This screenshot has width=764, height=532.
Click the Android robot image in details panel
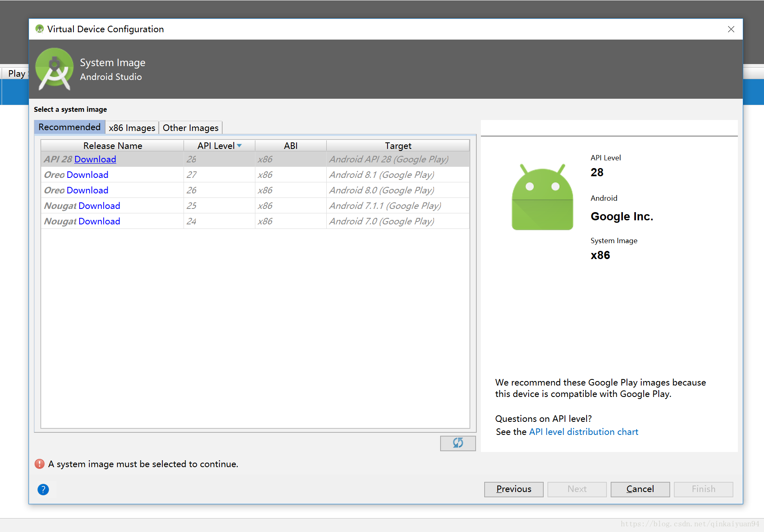[x=543, y=197]
